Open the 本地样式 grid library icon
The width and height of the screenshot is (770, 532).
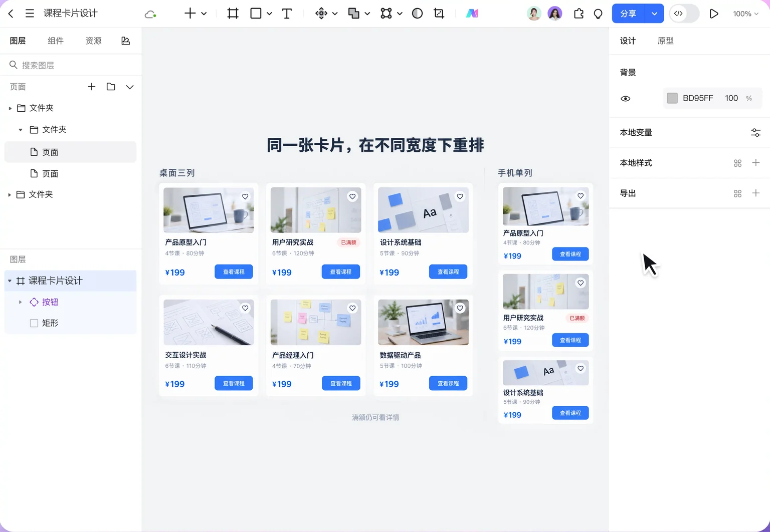coord(737,163)
